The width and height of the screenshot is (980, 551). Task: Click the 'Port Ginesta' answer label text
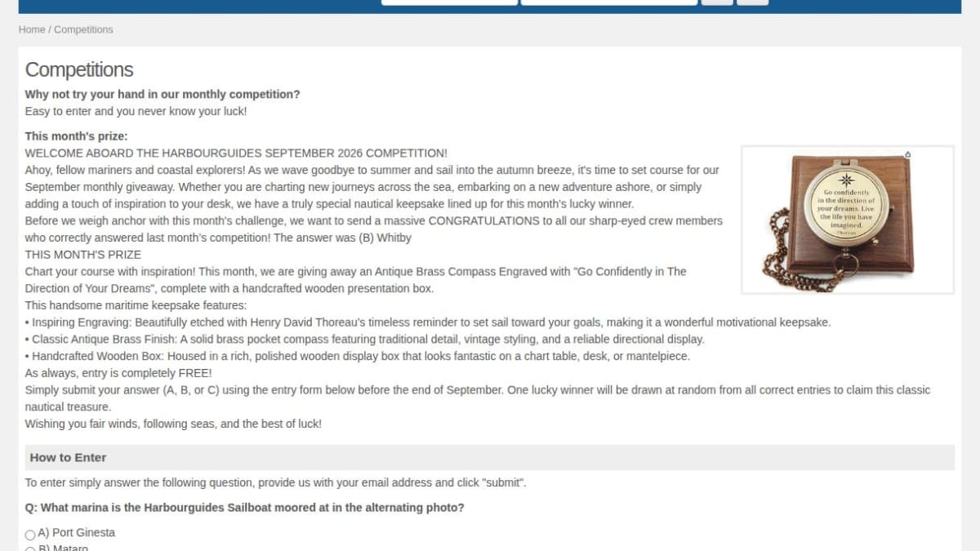click(83, 532)
